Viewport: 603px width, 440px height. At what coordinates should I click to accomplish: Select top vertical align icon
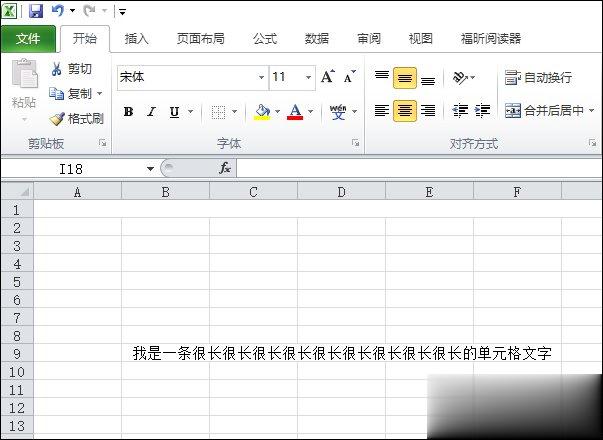(x=381, y=77)
